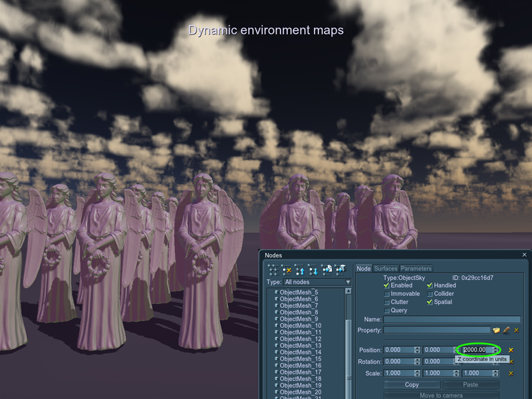
Task: Open folder icon to load property
Action: click(x=496, y=330)
